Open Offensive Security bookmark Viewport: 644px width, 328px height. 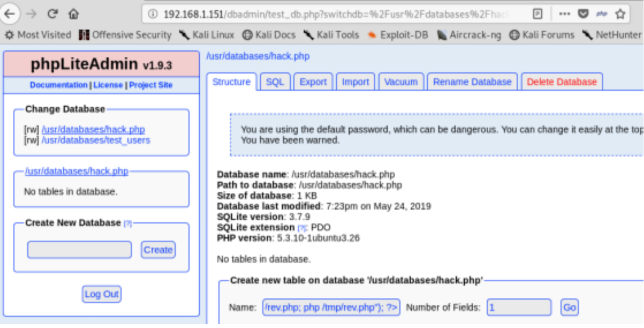point(125,35)
